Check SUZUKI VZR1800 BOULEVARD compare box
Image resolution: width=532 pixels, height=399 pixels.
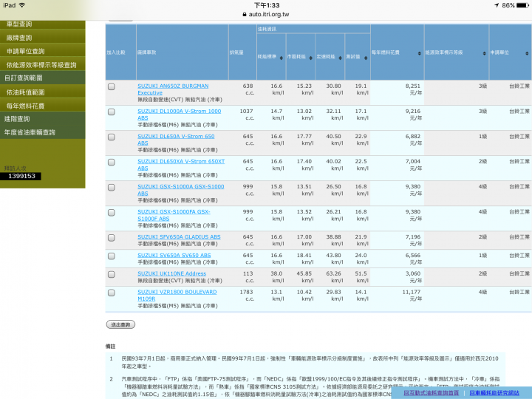click(x=112, y=293)
